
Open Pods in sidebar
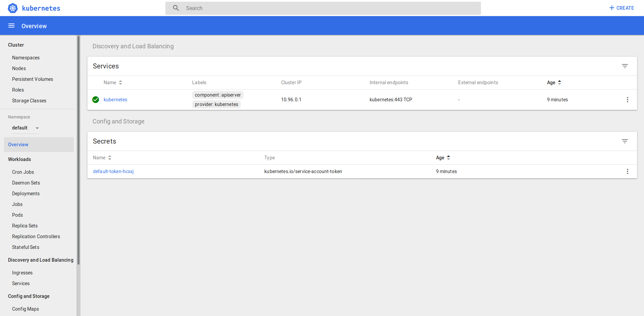(17, 215)
